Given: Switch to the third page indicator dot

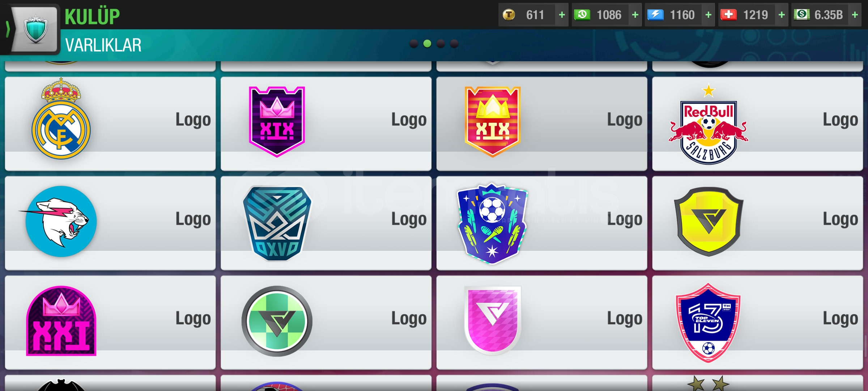Looking at the screenshot, I should tap(441, 44).
